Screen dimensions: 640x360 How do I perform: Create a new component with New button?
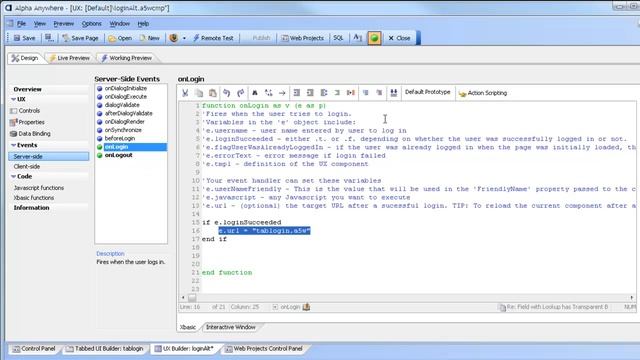click(x=149, y=38)
